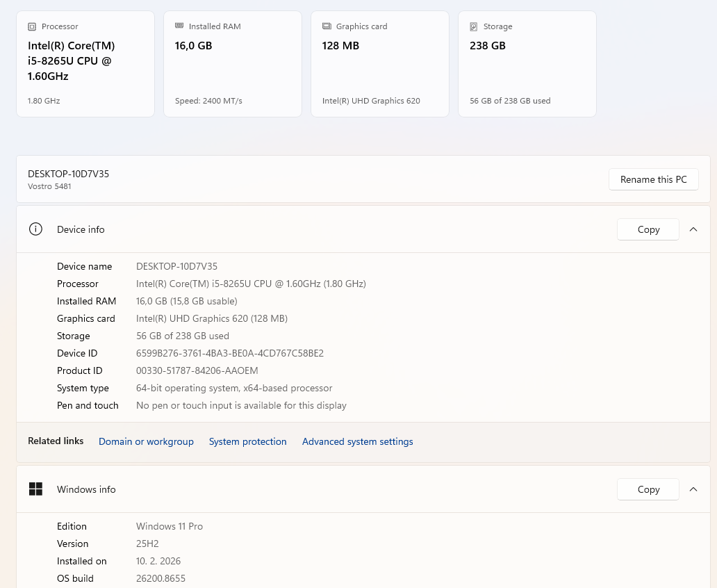Select the Product ID value 00330-51787-84206-AAOEM
This screenshot has width=717, height=588.
[197, 370]
